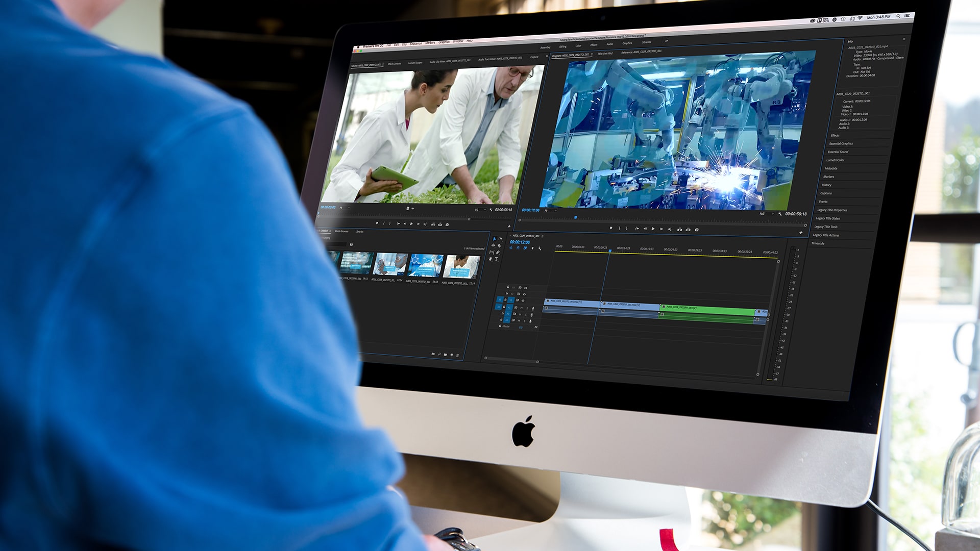Select the Razor tool in the timeline toolbar
The width and height of the screenshot is (980, 551).
point(499,245)
